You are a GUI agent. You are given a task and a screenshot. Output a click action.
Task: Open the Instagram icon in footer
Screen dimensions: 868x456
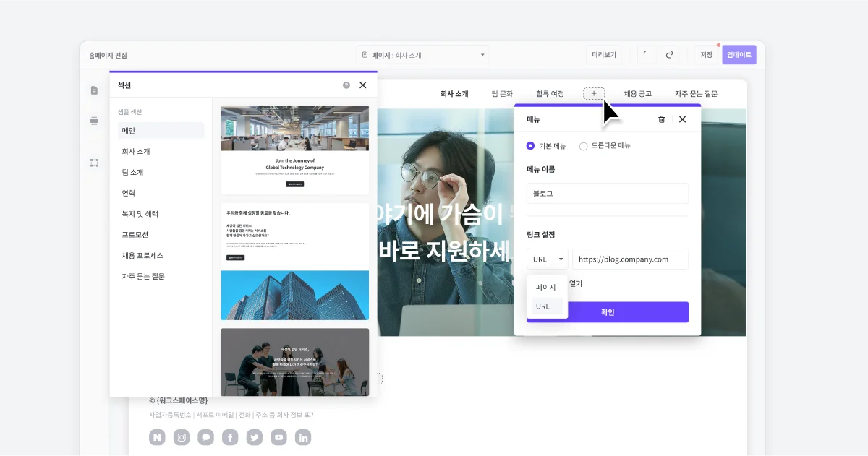(x=182, y=437)
